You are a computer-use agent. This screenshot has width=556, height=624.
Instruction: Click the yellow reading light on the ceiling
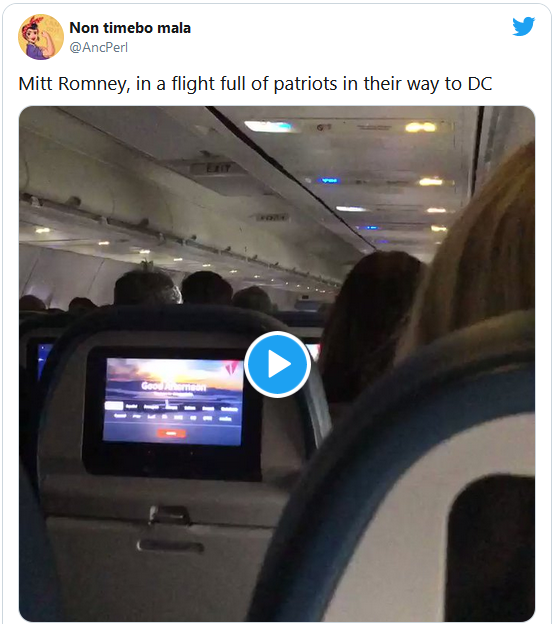coord(421,127)
